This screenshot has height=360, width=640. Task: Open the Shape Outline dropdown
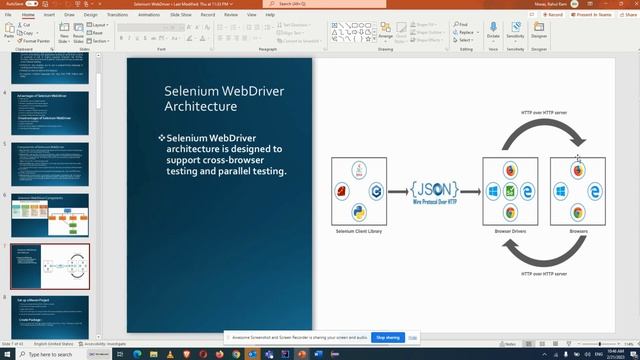[427, 32]
